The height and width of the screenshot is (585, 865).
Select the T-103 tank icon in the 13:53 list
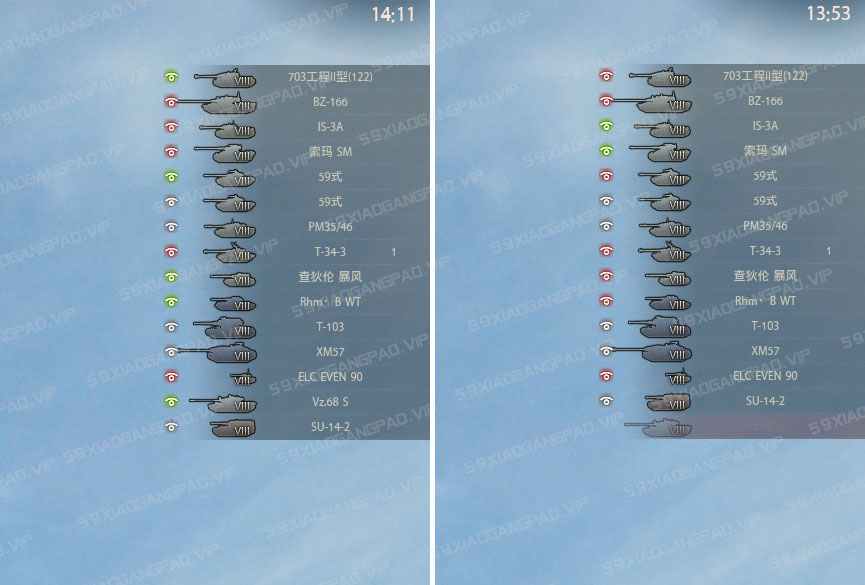click(x=660, y=327)
